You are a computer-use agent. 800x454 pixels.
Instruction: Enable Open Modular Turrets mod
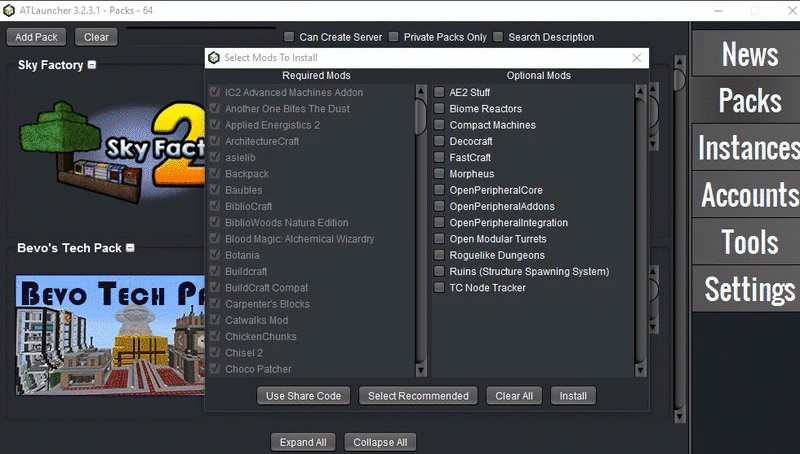click(439, 239)
